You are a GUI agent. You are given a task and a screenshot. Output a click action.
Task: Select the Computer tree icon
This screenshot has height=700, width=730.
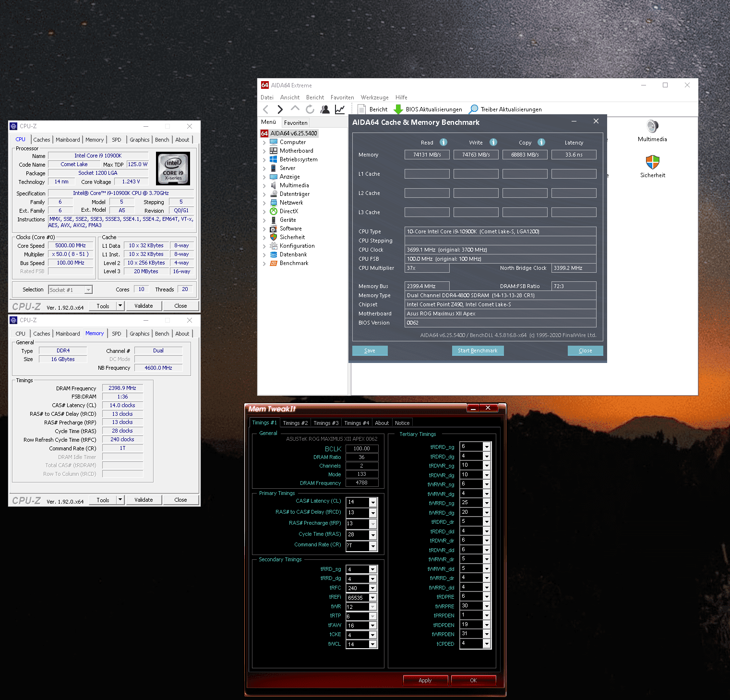[274, 142]
